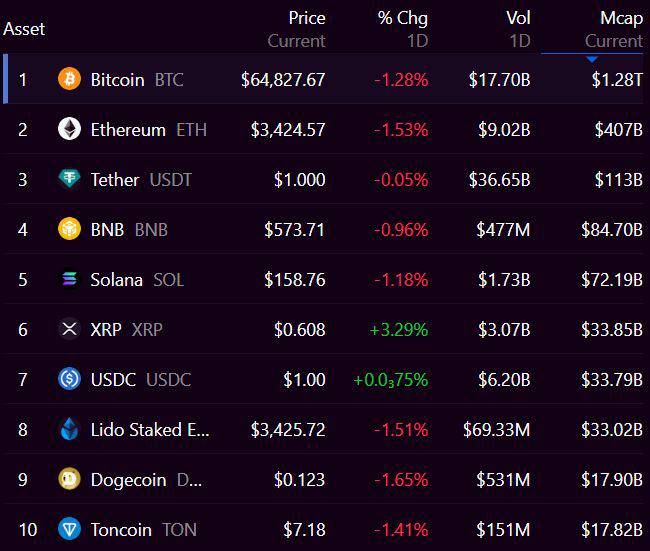The image size is (650, 551).
Task: Click the USDC blue dollar icon
Action: pos(69,379)
